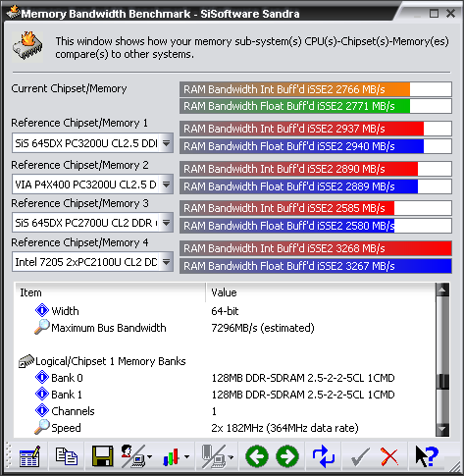Click the blue Refresh arrows icon

324,456
